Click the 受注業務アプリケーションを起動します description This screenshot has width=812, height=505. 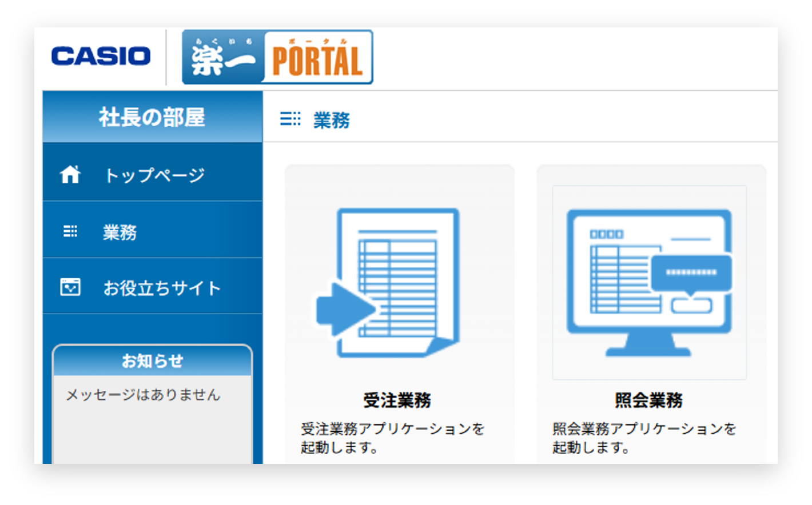tap(393, 438)
